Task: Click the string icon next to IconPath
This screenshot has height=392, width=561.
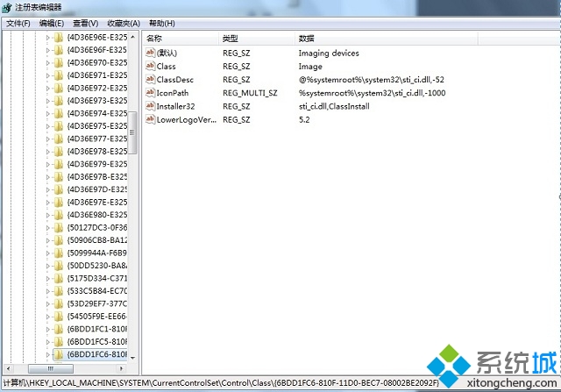Action: click(x=150, y=93)
